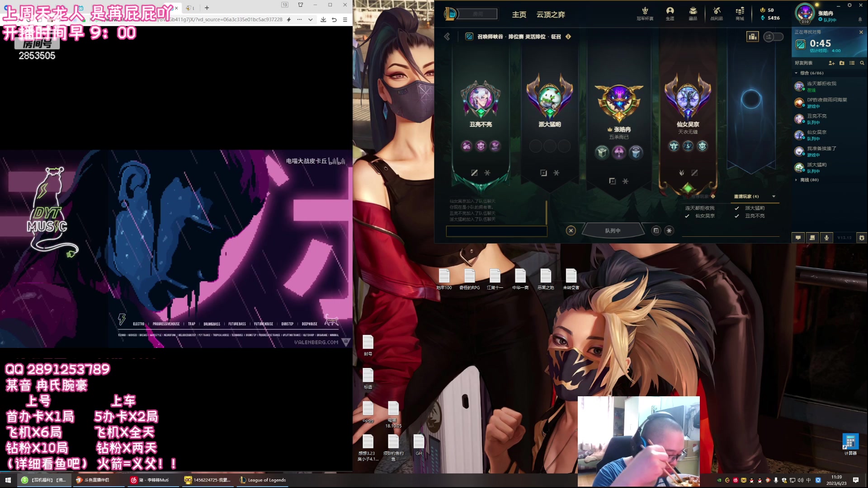Open the notifications bell icon
868x488 pixels.
click(860, 19)
